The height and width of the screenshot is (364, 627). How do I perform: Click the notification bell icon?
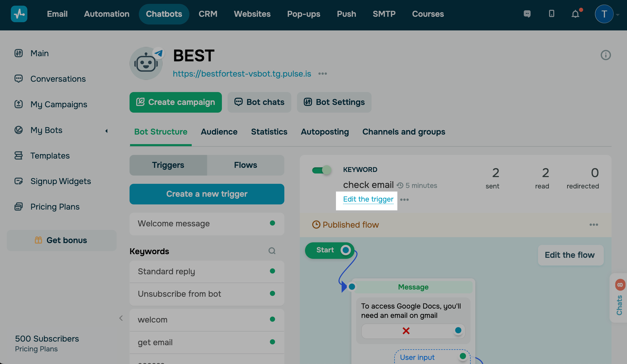pos(575,14)
